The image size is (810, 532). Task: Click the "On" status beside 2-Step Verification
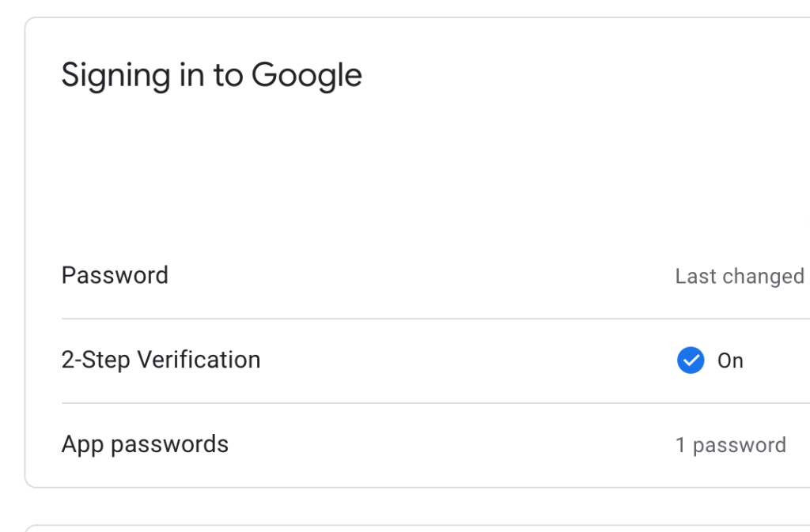point(730,360)
